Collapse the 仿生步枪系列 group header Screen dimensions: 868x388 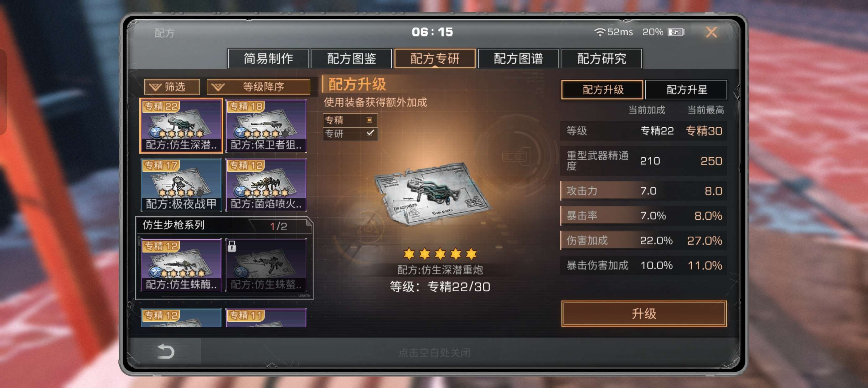pos(225,225)
